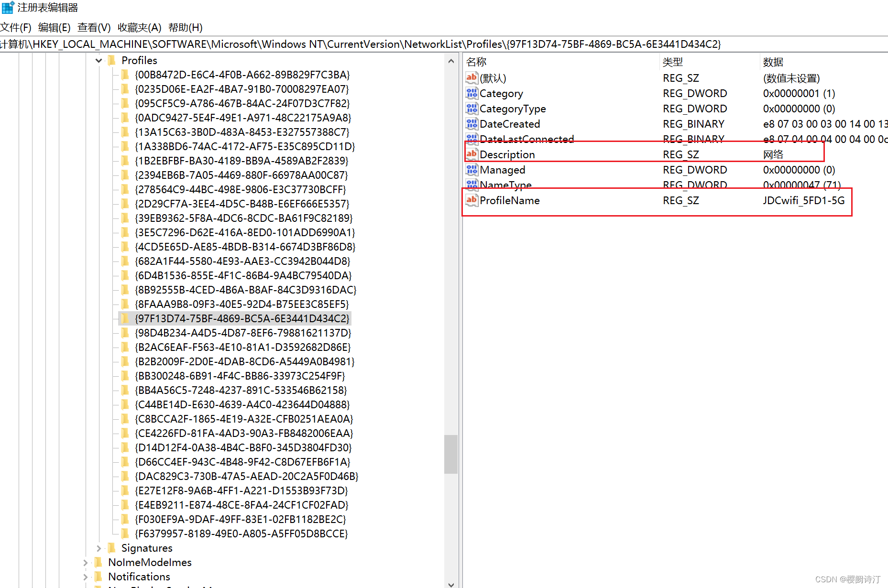Select the {00B8472D-E6C4-4F0B-A662-89B829F7C3BA} key
This screenshot has height=588, width=888.
click(242, 75)
